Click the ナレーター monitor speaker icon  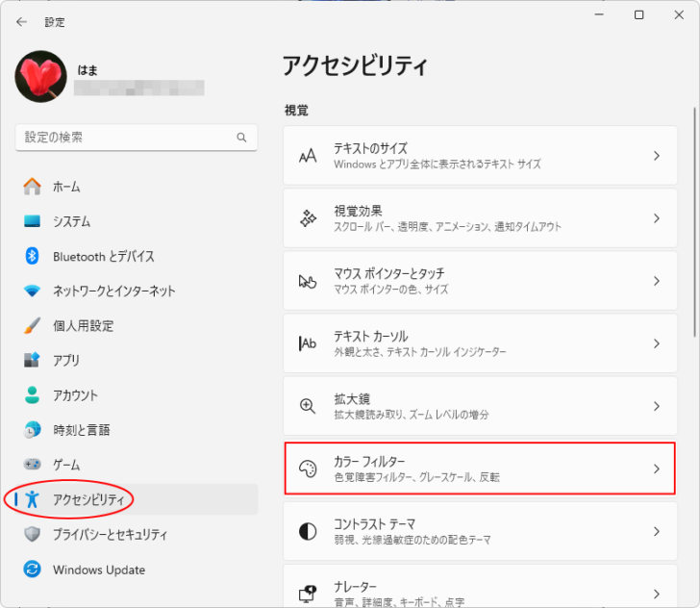click(x=308, y=594)
